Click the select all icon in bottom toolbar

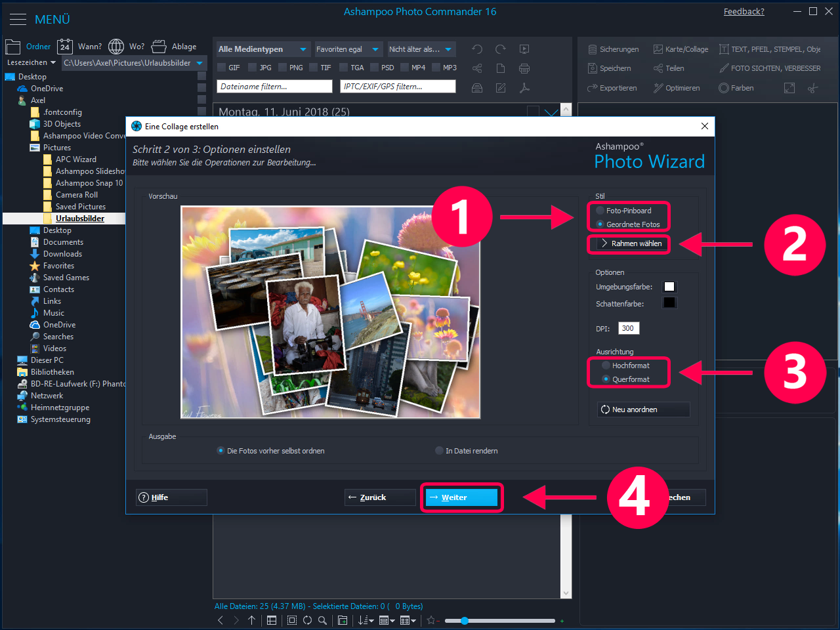(292, 620)
